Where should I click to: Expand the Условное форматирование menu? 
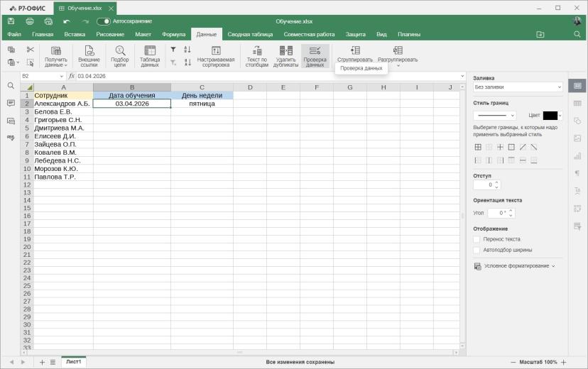[514, 266]
